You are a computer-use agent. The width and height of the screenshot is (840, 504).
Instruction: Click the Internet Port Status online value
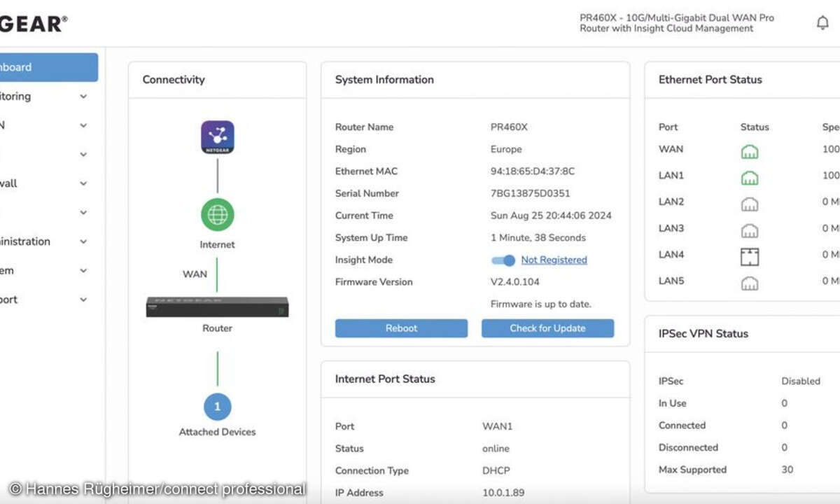coord(496,449)
